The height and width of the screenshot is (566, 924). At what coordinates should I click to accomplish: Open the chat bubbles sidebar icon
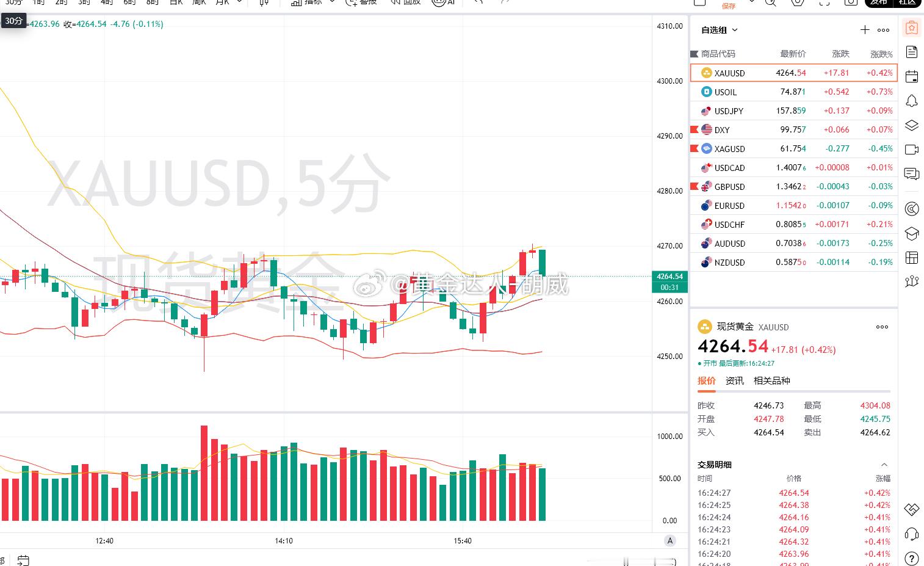pos(912,174)
